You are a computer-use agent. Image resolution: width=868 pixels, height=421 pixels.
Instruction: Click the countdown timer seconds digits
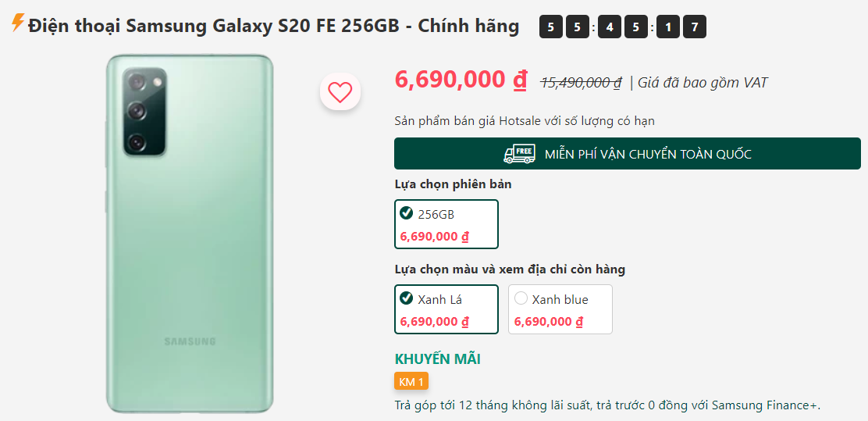click(682, 27)
